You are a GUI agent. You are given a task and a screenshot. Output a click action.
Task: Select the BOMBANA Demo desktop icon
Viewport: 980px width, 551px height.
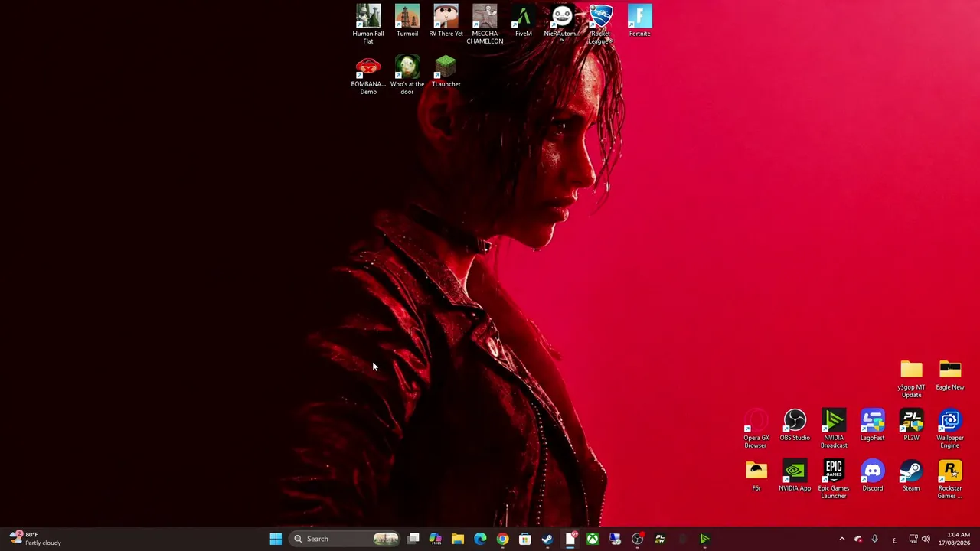368,74
